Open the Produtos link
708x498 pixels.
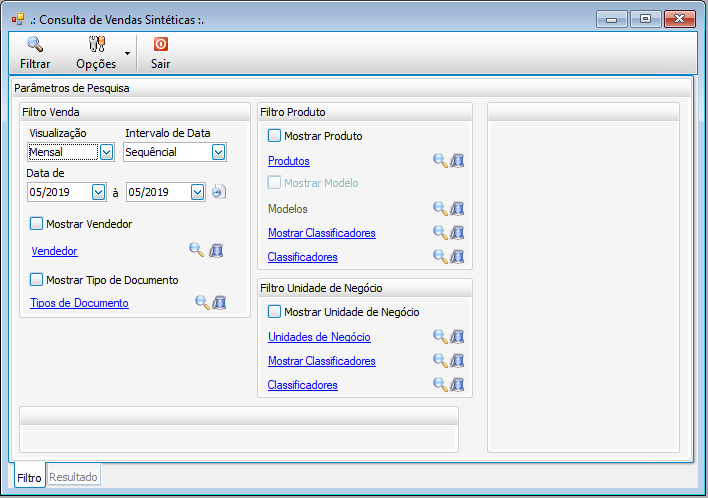click(289, 161)
